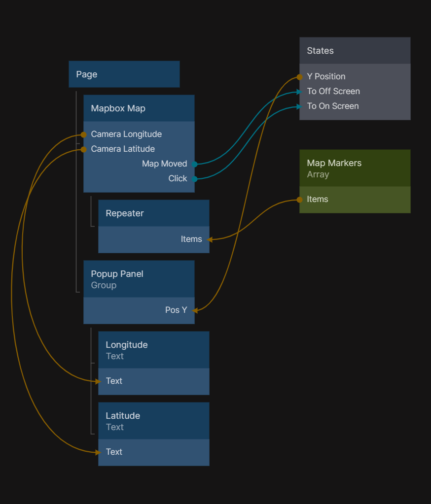Click the Map Moved output dot
Viewport: 431px width, 504px height.
click(x=195, y=164)
